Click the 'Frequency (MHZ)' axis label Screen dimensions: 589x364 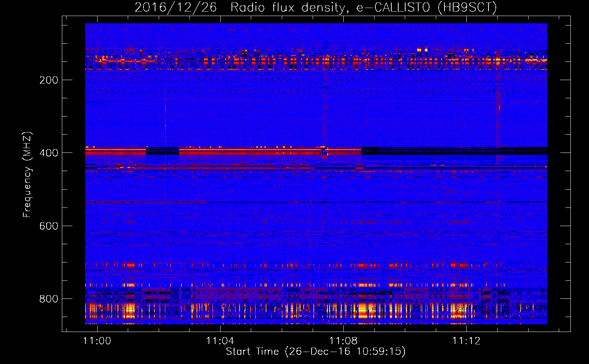pyautogui.click(x=27, y=174)
